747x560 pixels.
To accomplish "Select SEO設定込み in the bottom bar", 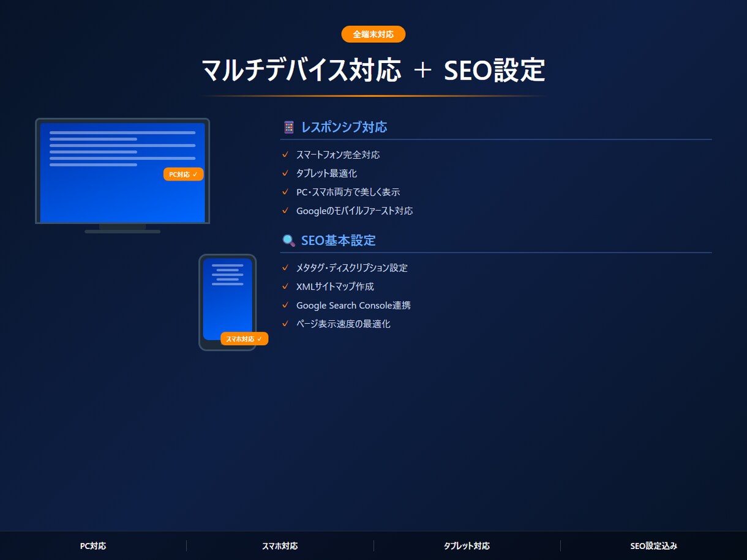I will pyautogui.click(x=654, y=546).
